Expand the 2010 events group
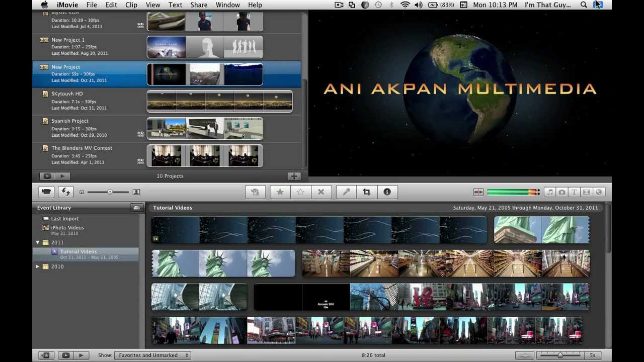 [x=38, y=266]
